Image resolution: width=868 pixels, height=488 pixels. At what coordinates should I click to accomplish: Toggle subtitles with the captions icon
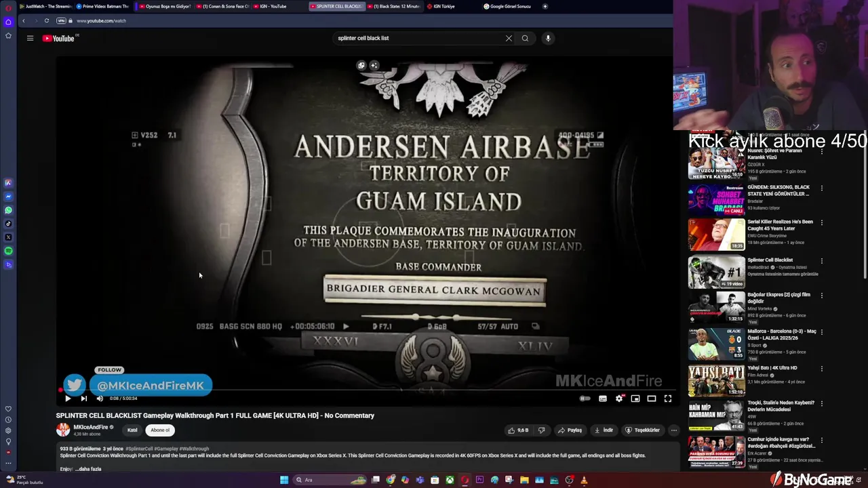tap(602, 399)
